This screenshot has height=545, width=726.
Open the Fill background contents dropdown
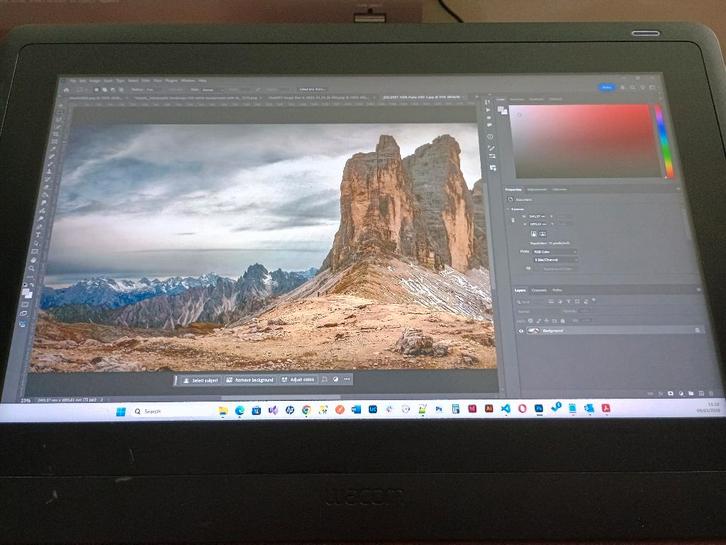tap(557, 269)
